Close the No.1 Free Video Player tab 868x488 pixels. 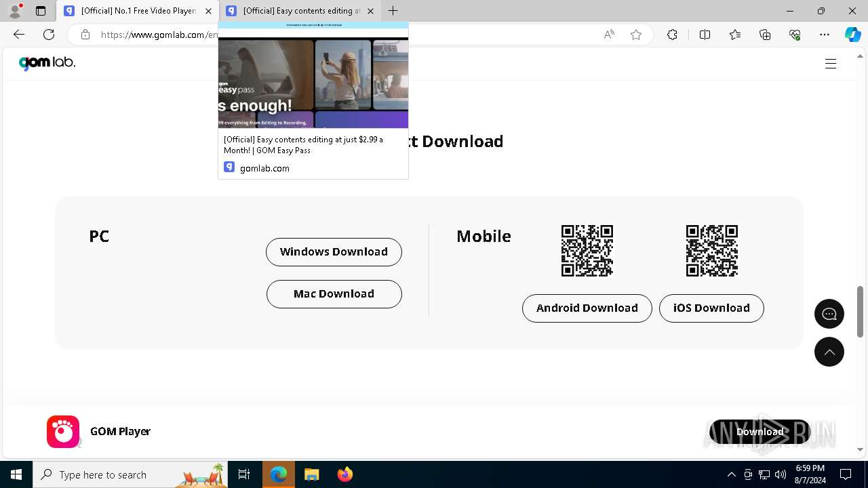tap(208, 11)
